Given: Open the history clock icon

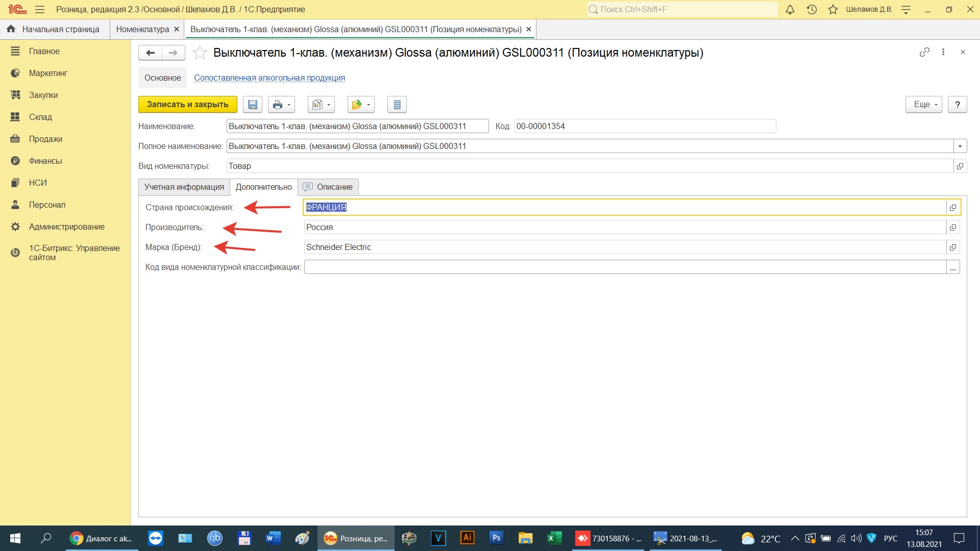Looking at the screenshot, I should pyautogui.click(x=812, y=9).
